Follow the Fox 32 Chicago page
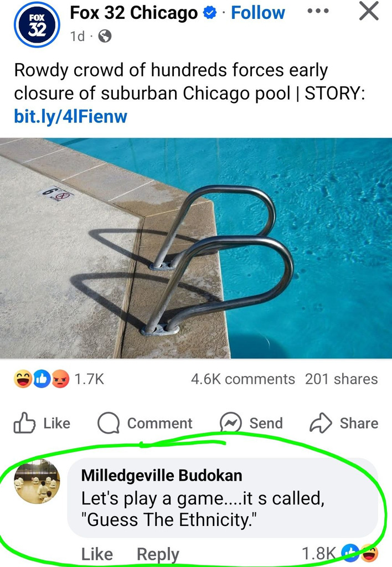392x567 pixels. click(258, 13)
